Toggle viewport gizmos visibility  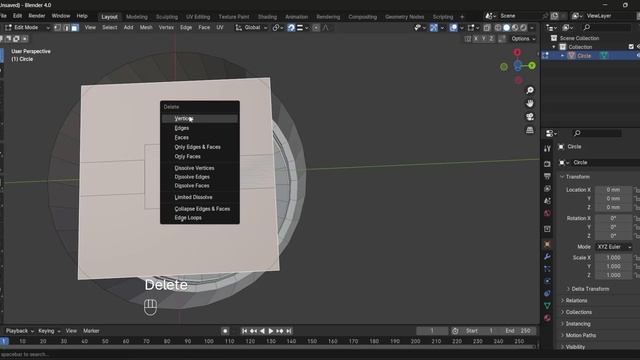(x=433, y=28)
